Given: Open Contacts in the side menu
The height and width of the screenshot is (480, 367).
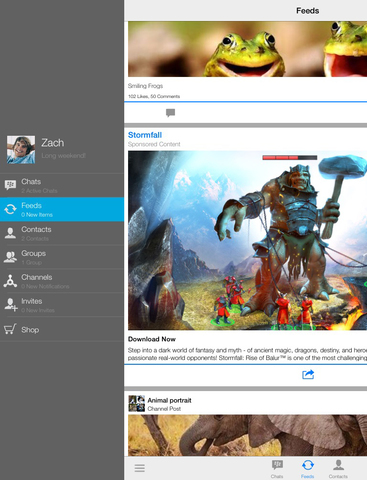Looking at the screenshot, I should [x=62, y=233].
